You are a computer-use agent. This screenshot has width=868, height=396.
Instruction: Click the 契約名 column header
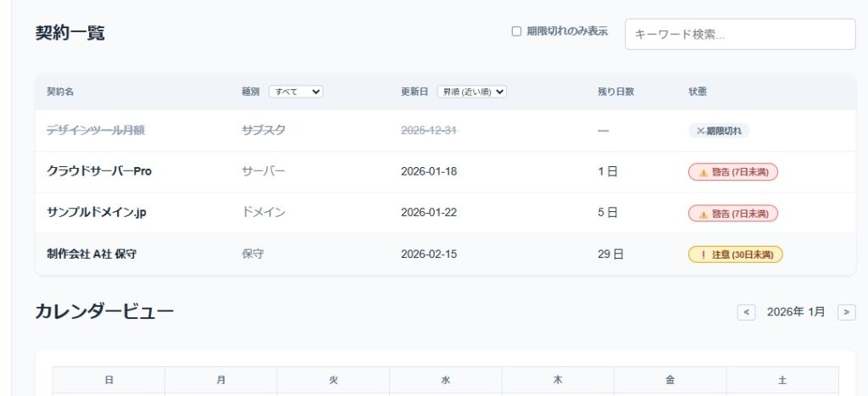click(x=60, y=92)
